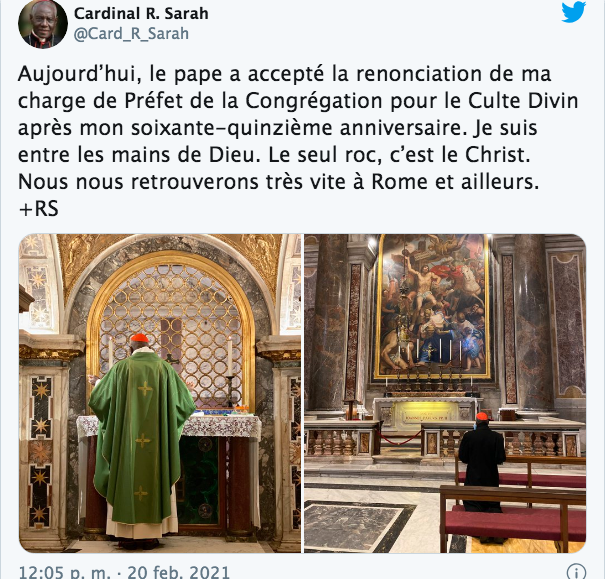Click the altarpiece painting in right photo

pos(432,307)
